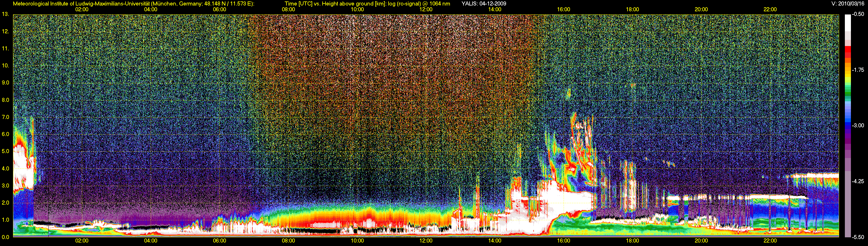Screen dimensions: 868x246
Task: Pick the 08:00 label on the bottom time axis
Action: click(x=288, y=241)
